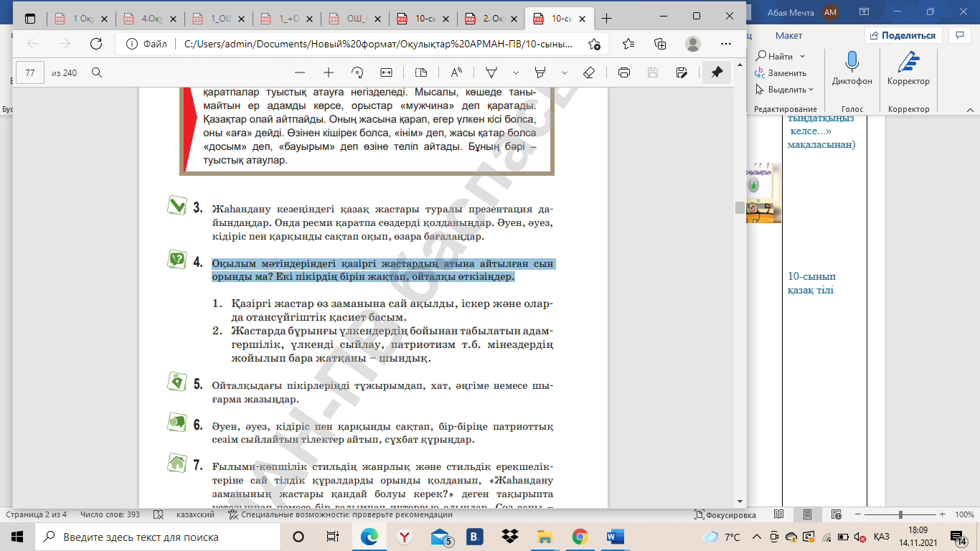Screen dimensions: 980x551
Task: Open the Абая Мечта account avatar
Action: click(831, 11)
